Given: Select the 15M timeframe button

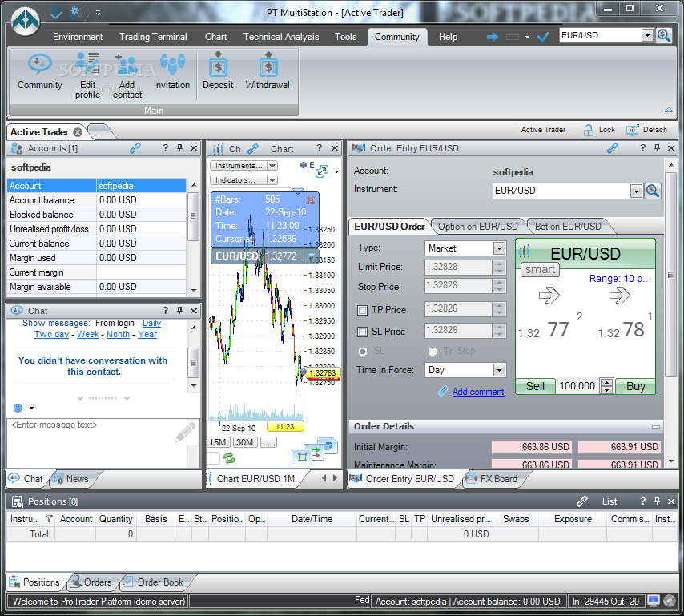Looking at the screenshot, I should pyautogui.click(x=219, y=442).
